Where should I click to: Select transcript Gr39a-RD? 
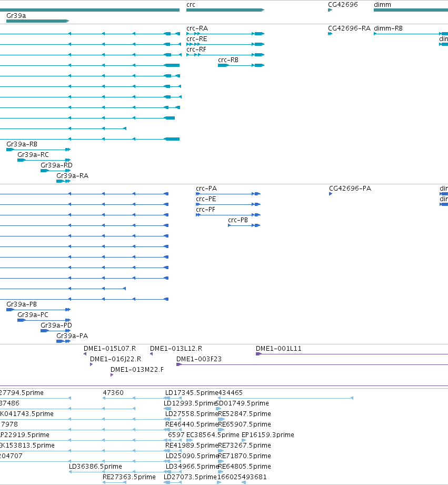56,171
